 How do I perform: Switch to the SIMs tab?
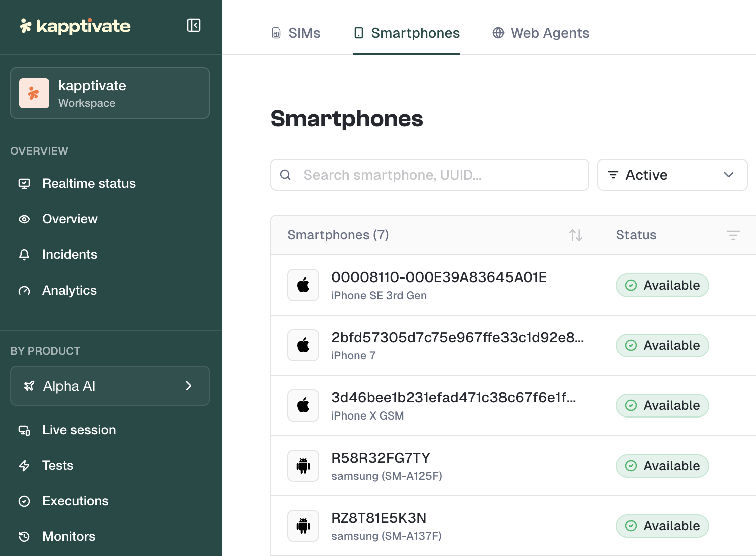296,33
